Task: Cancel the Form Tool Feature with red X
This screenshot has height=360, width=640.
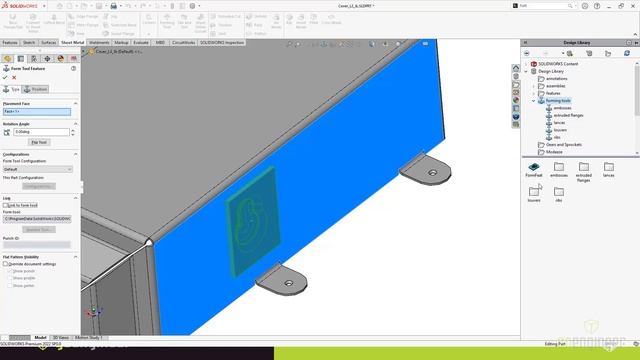Action: click(x=14, y=78)
